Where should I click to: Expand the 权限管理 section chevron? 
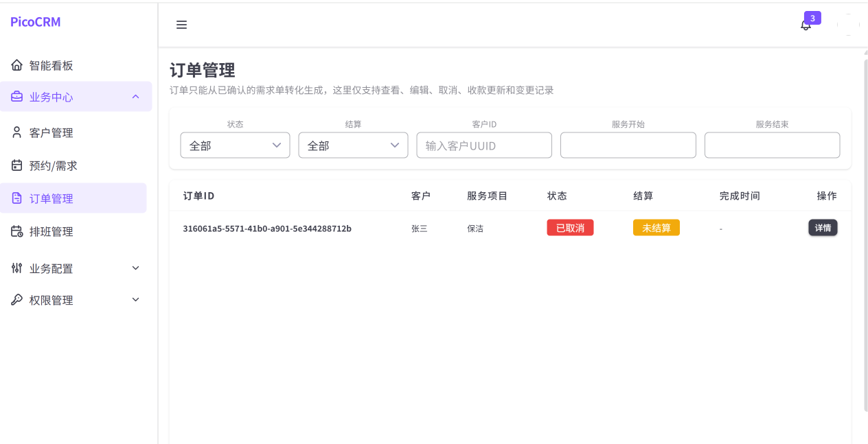click(x=135, y=300)
